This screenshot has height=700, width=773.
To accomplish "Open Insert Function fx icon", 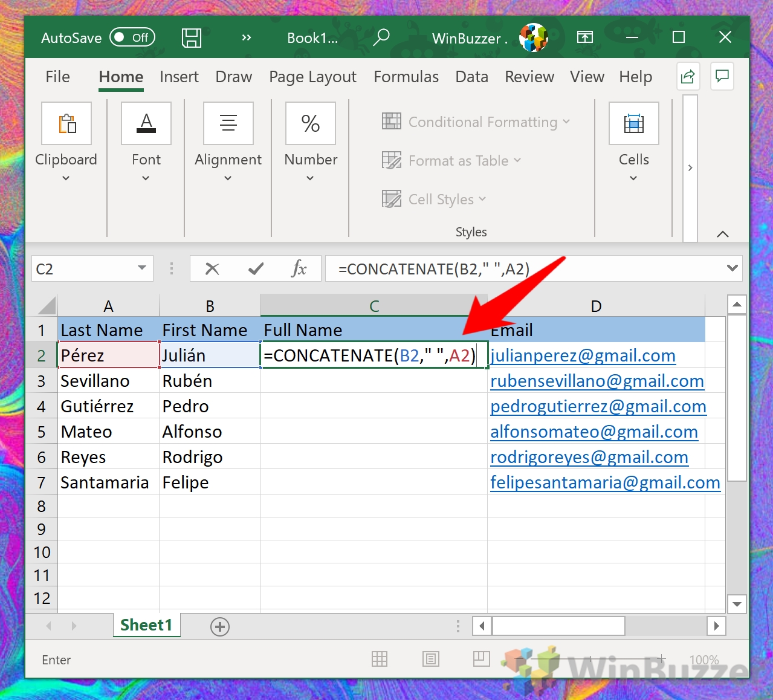I will click(x=299, y=268).
